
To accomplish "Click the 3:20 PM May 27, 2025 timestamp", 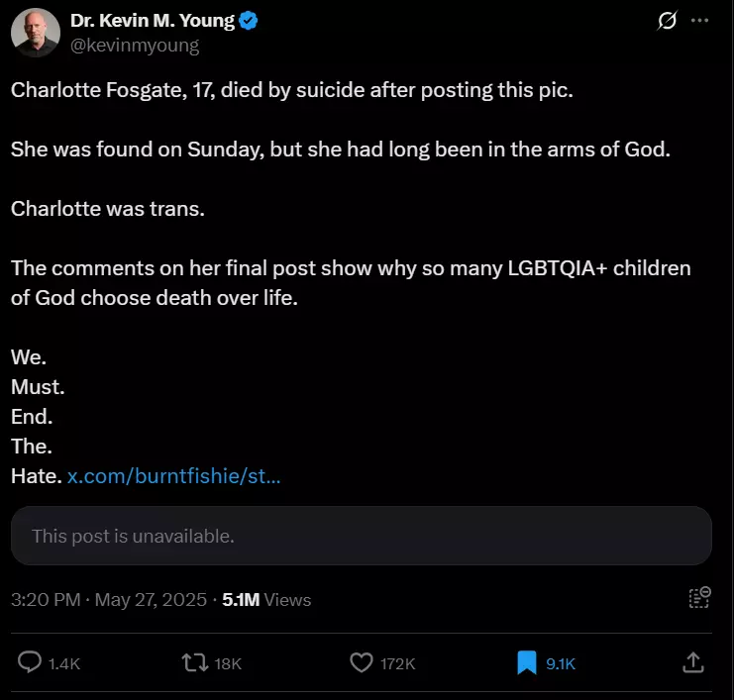I will pyautogui.click(x=109, y=599).
